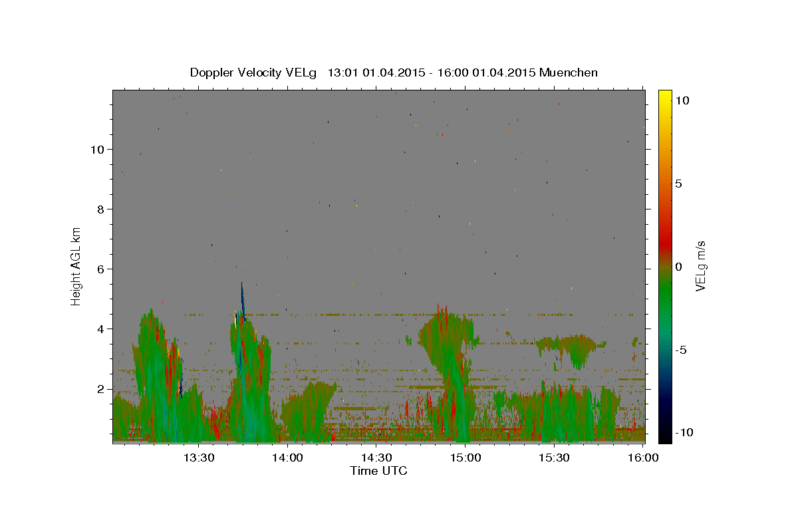Click the 'VELg m/s' colorbar label
The image size is (798, 532).
pyautogui.click(x=700, y=266)
